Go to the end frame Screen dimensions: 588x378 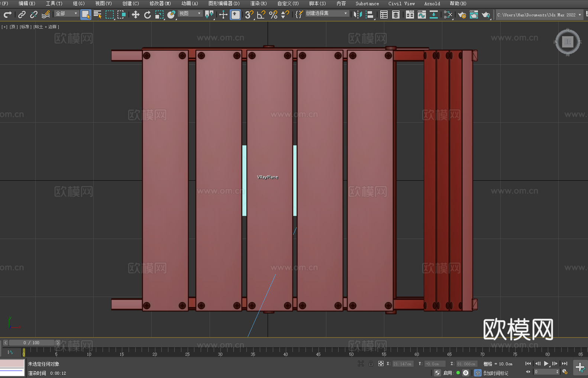tap(565, 364)
